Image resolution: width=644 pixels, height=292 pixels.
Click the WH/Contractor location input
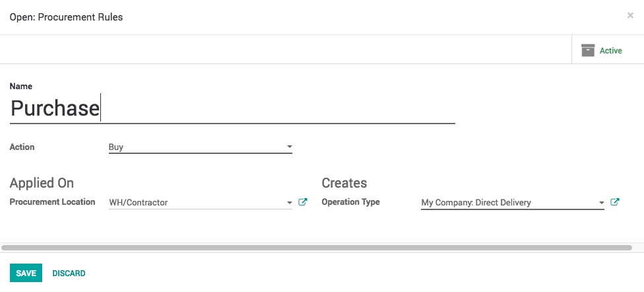[195, 203]
